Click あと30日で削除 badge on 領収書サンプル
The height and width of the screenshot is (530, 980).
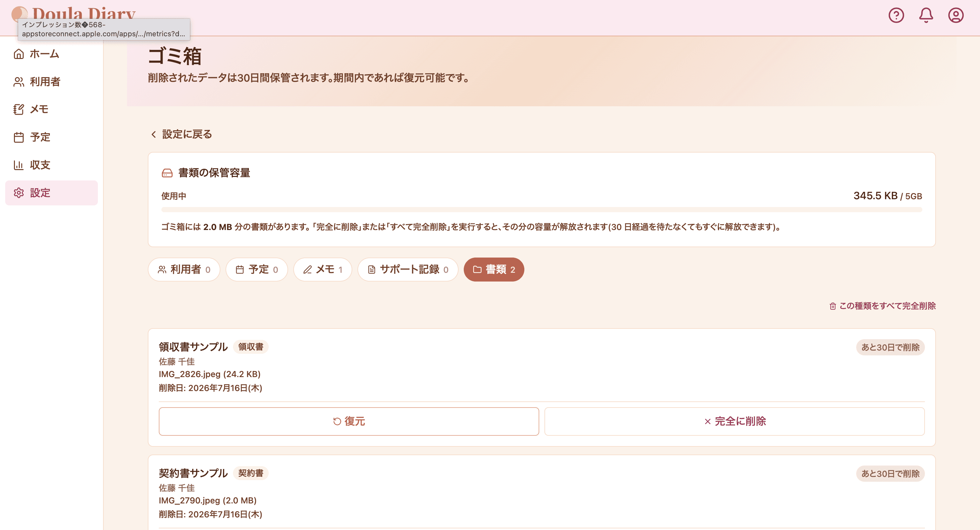point(890,347)
